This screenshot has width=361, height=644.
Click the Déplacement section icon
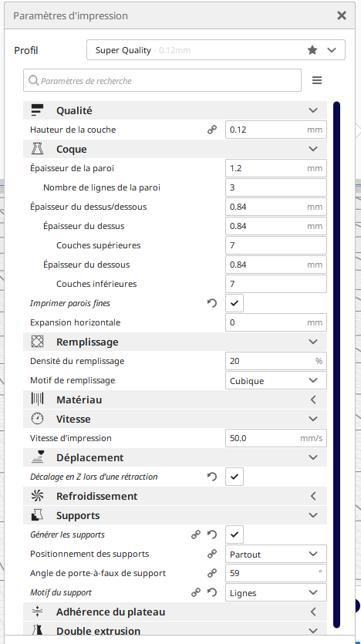[37, 457]
